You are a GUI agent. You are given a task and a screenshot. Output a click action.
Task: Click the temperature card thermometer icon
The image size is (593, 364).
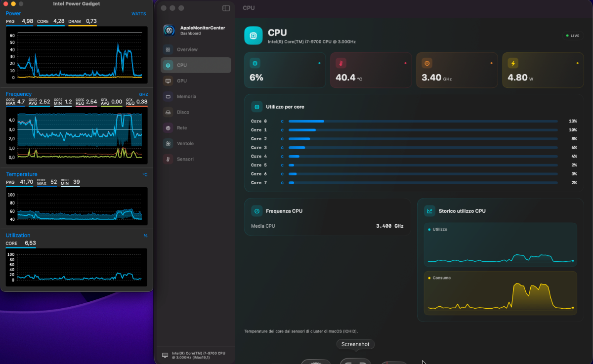pos(341,63)
